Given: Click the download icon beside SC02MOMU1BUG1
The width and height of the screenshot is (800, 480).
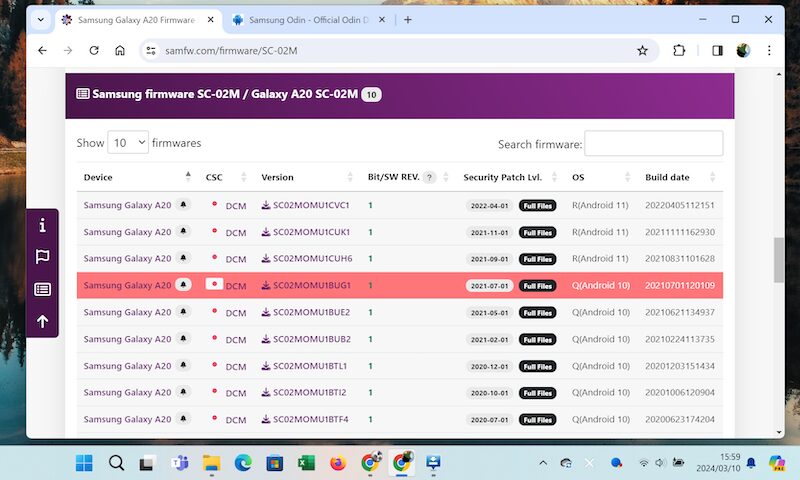Looking at the screenshot, I should tap(266, 286).
